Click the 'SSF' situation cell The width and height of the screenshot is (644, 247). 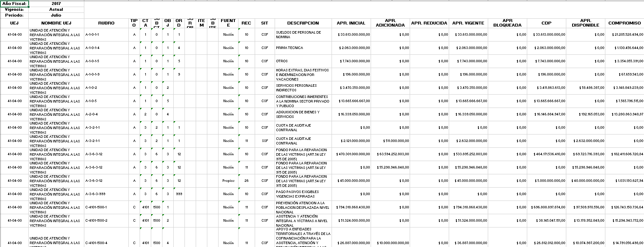265,141
